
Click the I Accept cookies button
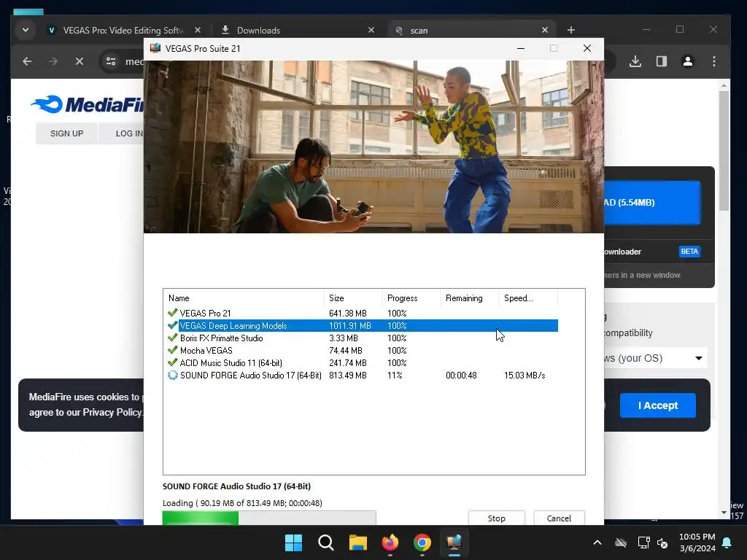657,405
